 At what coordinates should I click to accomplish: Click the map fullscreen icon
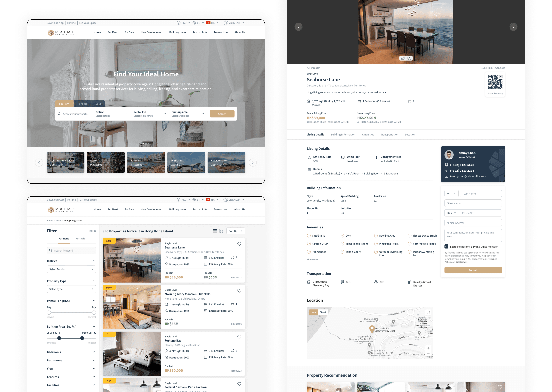coord(428,312)
